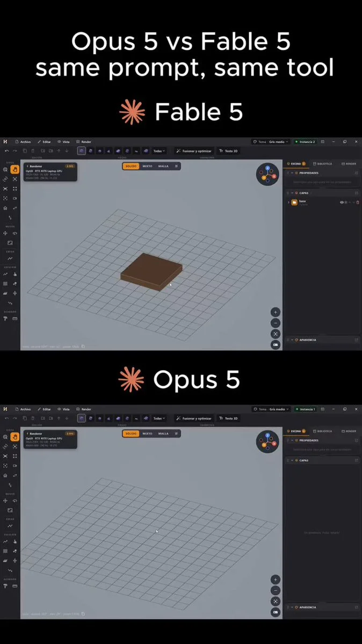
Task: Open Tema Gris medio dropdown, Opus 5 window
Action: 271,409
